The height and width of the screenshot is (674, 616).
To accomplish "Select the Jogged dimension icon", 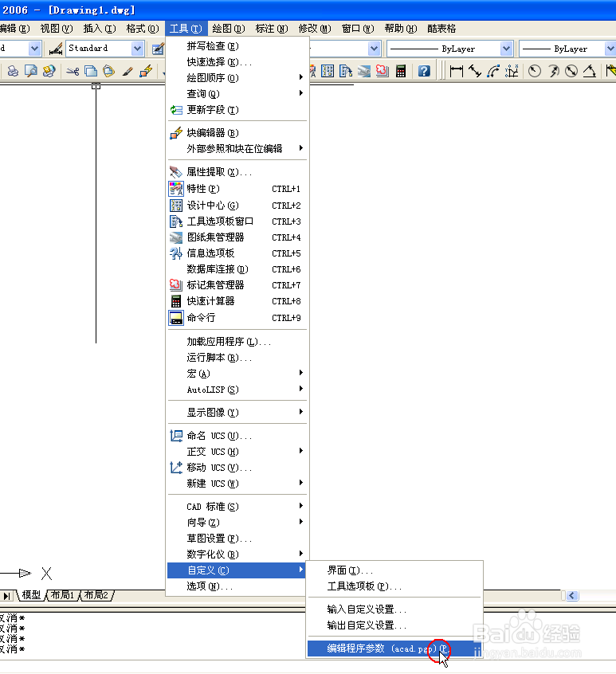I will tap(553, 71).
